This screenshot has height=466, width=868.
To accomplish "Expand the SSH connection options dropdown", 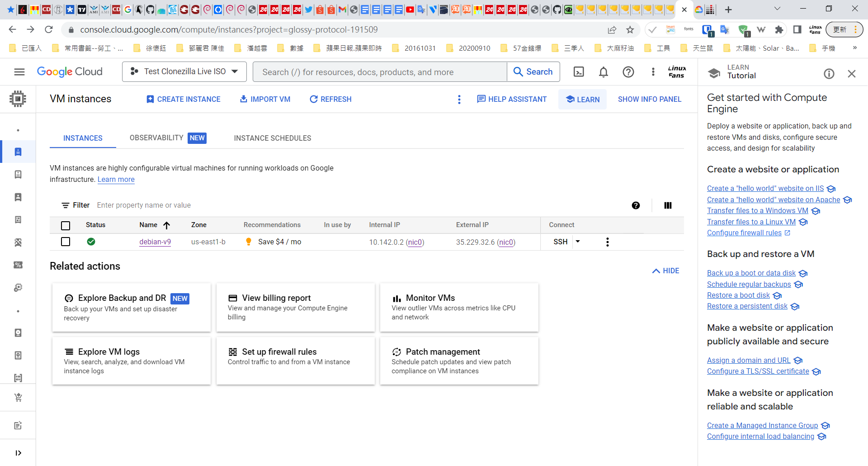I will click(x=578, y=242).
